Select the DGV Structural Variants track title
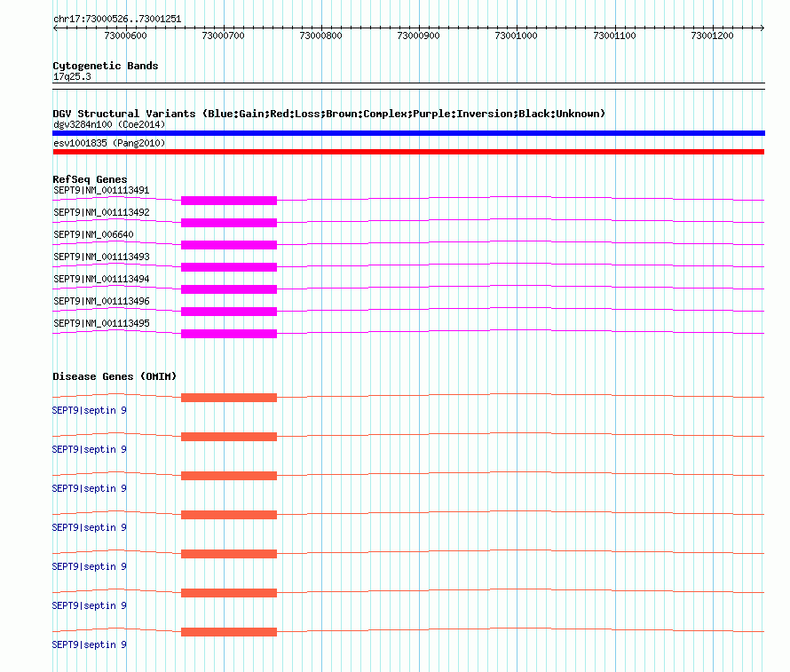The width and height of the screenshot is (790, 672). tap(329, 114)
